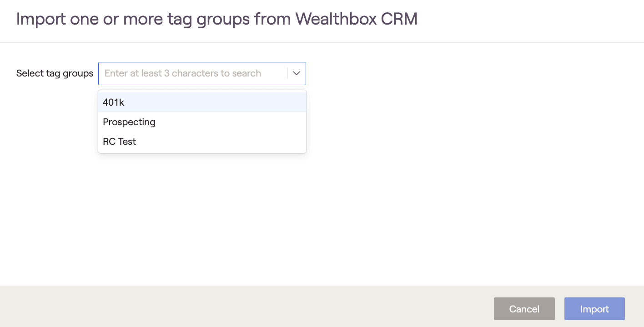This screenshot has height=327, width=644.
Task: Click the divider beside the dropdown chevron
Action: click(x=287, y=73)
